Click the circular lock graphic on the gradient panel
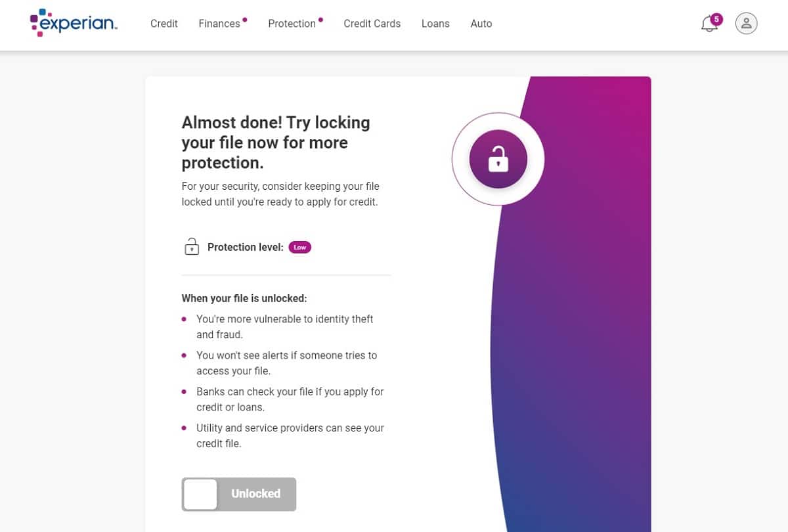This screenshot has height=532, width=788. click(497, 159)
